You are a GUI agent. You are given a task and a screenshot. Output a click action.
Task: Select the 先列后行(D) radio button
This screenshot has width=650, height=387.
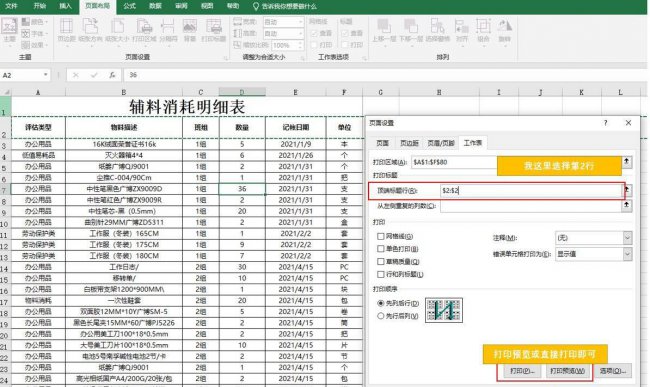point(381,303)
